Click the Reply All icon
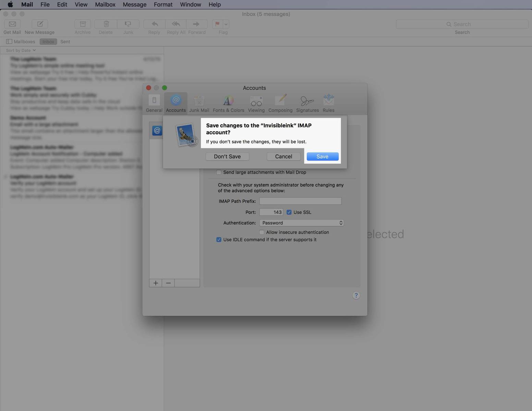 (x=176, y=24)
